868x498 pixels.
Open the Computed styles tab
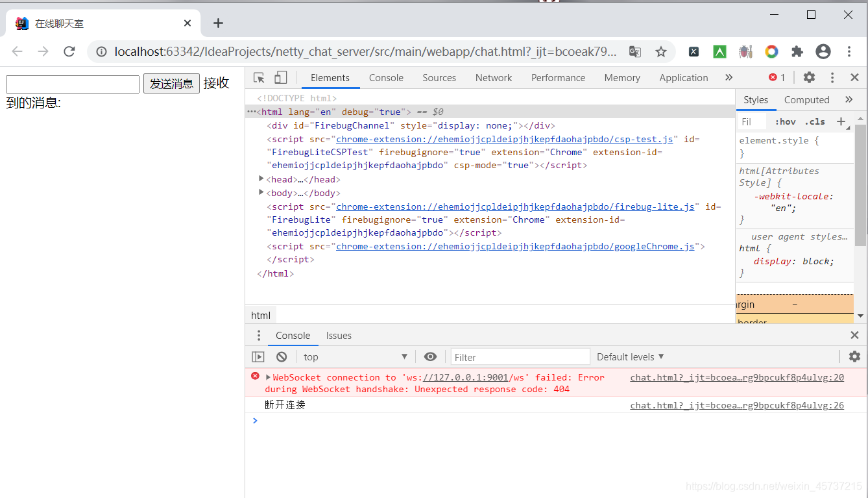(806, 99)
